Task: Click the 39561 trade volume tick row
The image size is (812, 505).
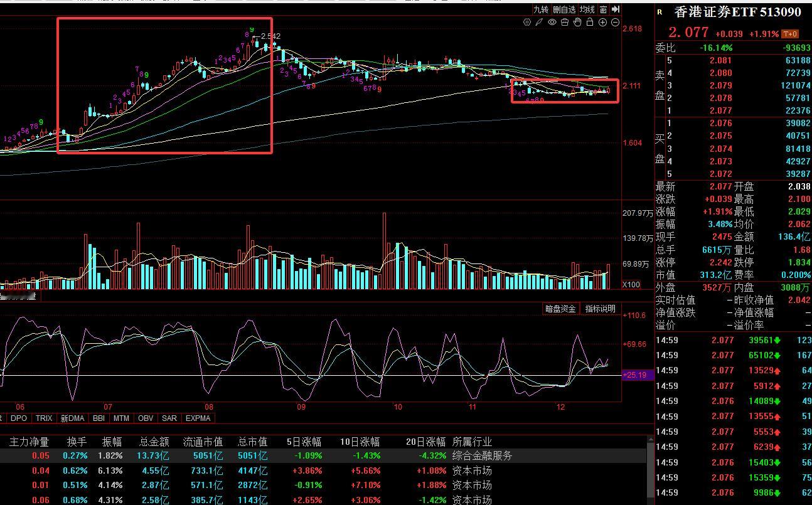Action: 733,340
